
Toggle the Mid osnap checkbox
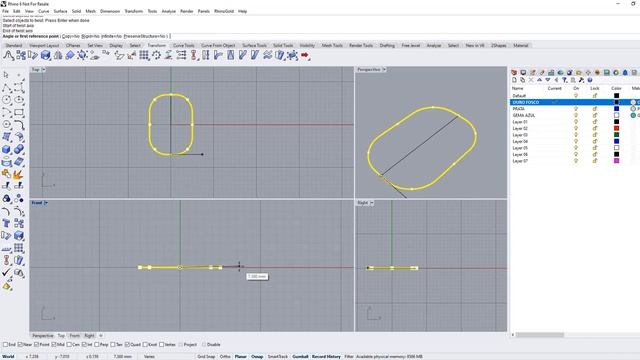[x=54, y=344]
